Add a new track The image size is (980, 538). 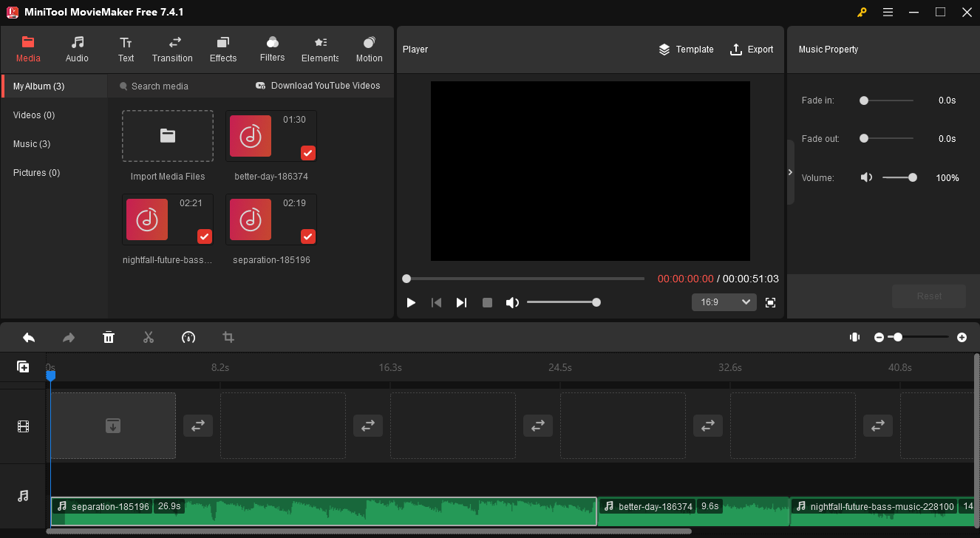click(x=23, y=367)
